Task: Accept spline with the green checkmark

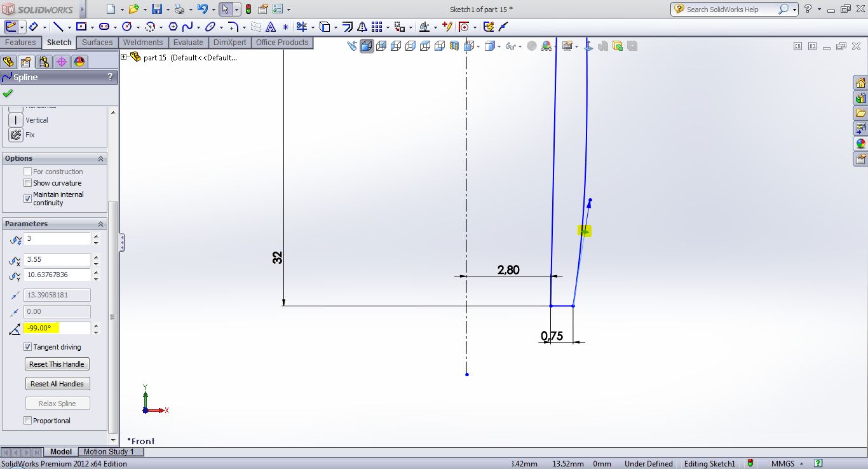Action: (8, 93)
